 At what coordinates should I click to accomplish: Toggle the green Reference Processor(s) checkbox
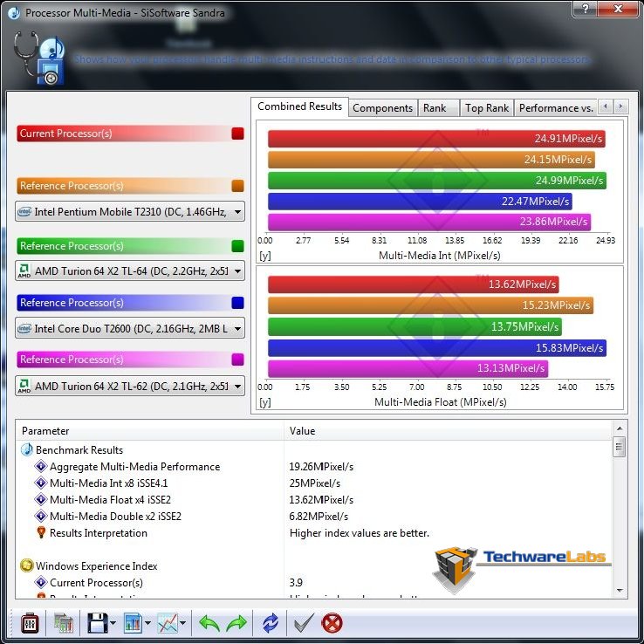coord(237,246)
